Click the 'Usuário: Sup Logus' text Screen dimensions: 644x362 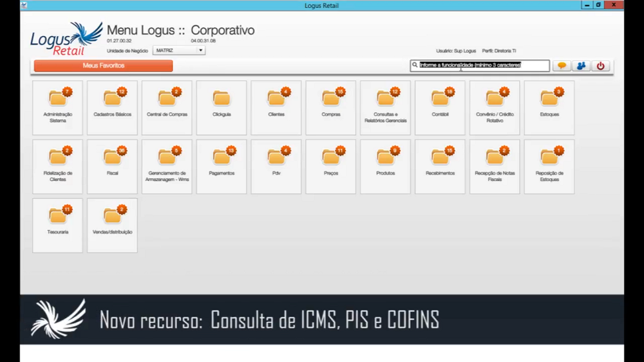[456, 51]
